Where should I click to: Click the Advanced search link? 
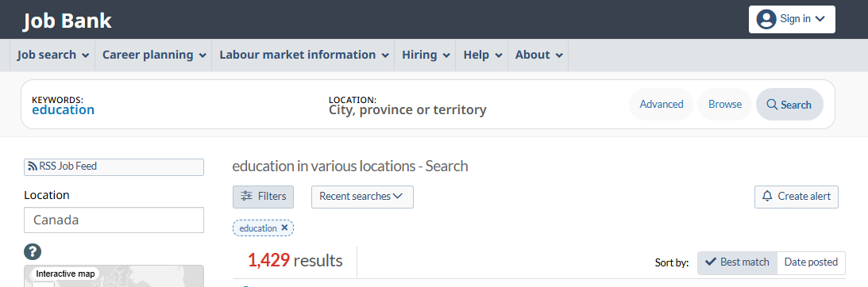(x=662, y=105)
